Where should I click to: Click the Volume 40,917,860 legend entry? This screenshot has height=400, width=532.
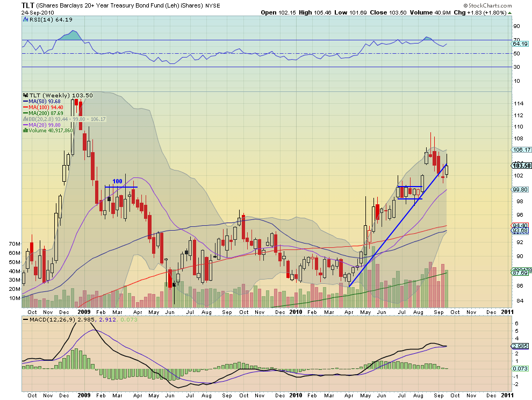[x=51, y=131]
